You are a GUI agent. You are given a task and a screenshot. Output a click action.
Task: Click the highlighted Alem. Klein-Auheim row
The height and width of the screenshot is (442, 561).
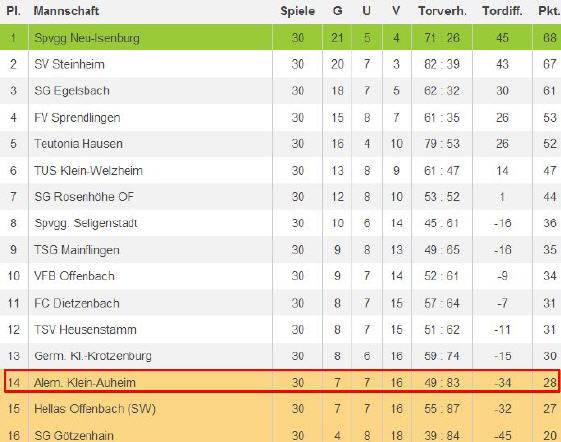click(282, 382)
